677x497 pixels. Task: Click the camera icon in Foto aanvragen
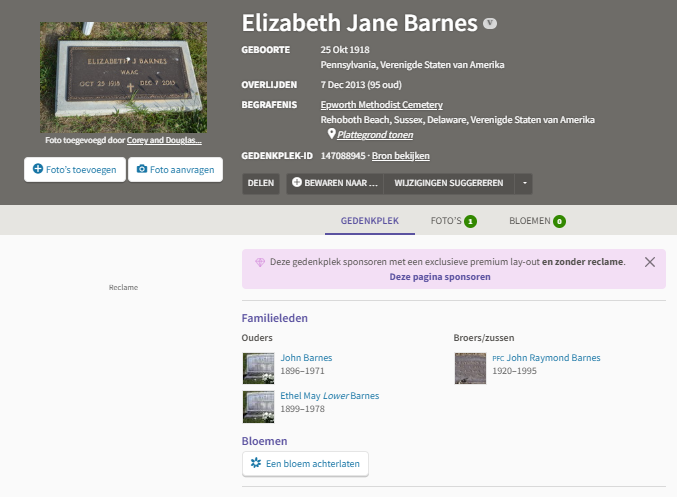(142, 169)
